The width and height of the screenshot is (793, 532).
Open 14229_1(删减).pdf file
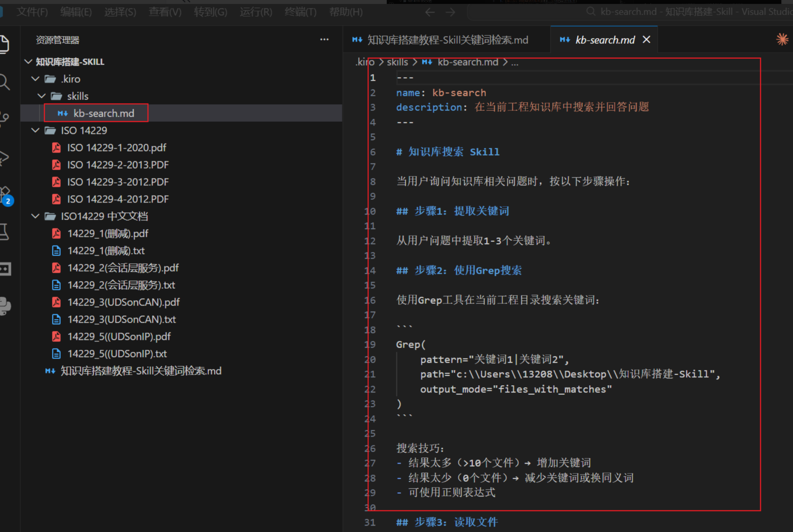108,234
